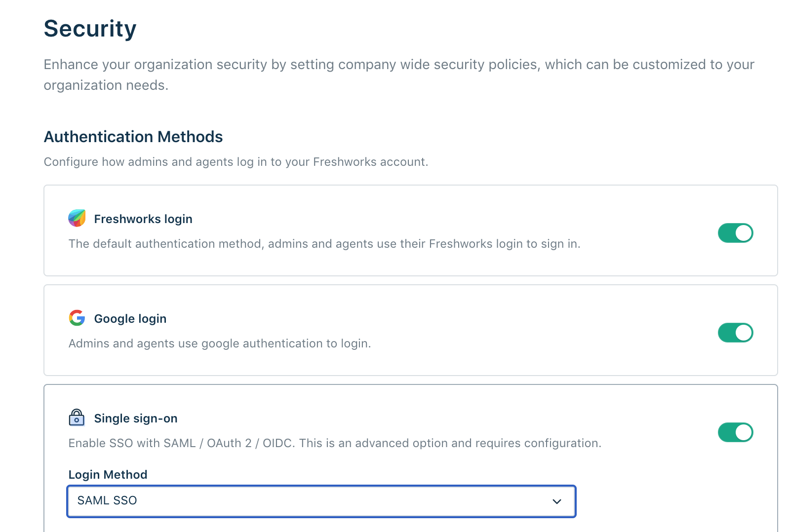Image resolution: width=790 pixels, height=532 pixels.
Task: Click the Freshworks login title
Action: point(143,219)
